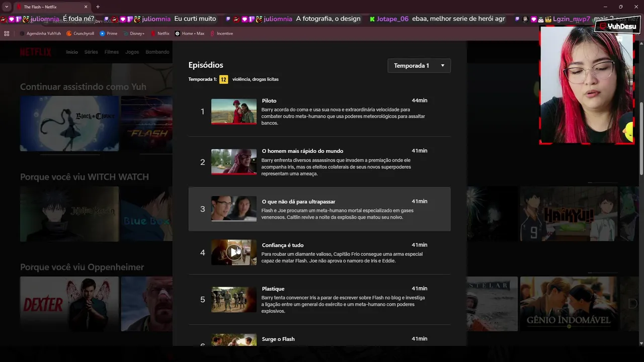644x362 pixels.
Task: Go to the Início menu item
Action: (x=72, y=52)
